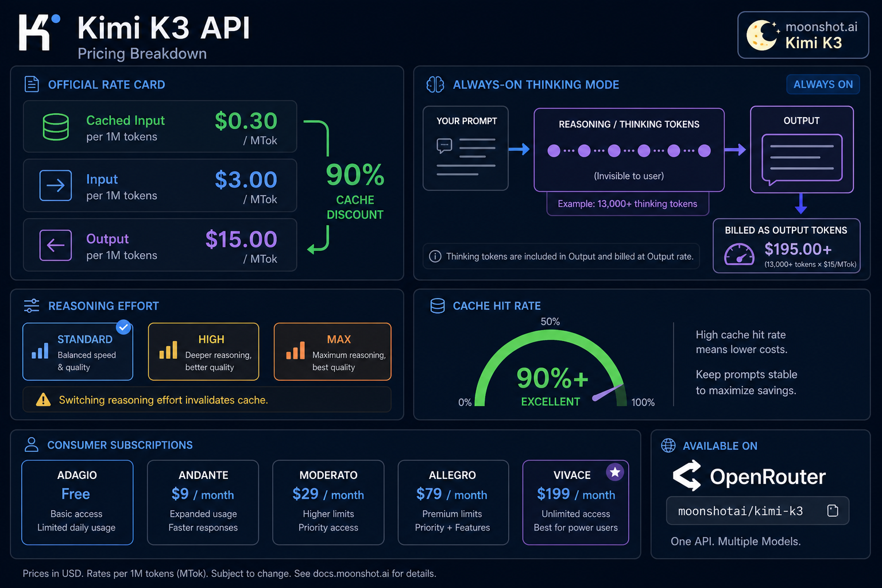Click the 'Billed As Output Tokens' heading
This screenshot has height=588, width=882.
[786, 230]
